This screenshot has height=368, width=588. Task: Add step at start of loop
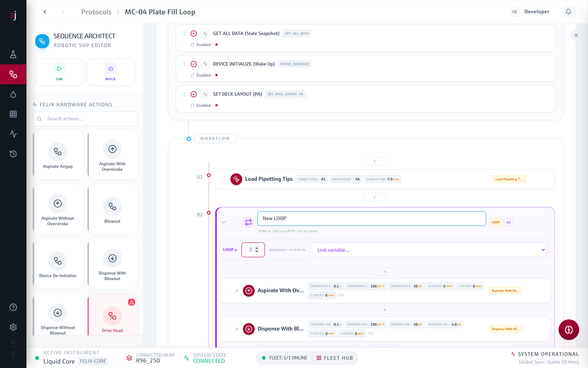(385, 271)
